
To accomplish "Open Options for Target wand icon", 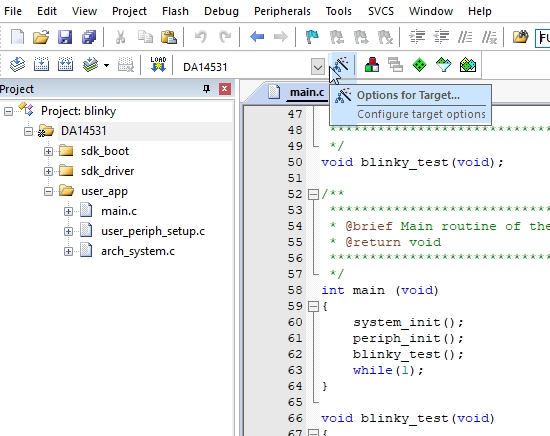I will coord(341,65).
